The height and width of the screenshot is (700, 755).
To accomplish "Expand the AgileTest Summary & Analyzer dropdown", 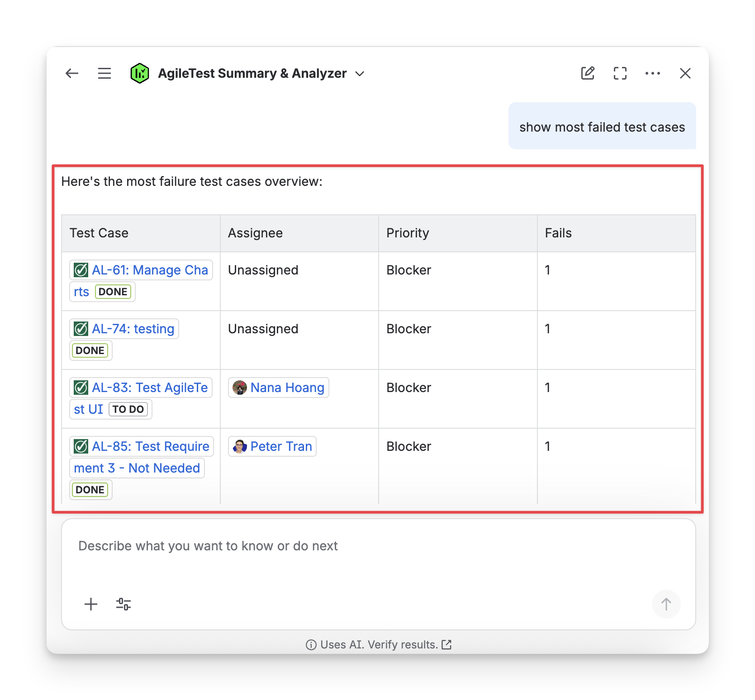I will 360,74.
